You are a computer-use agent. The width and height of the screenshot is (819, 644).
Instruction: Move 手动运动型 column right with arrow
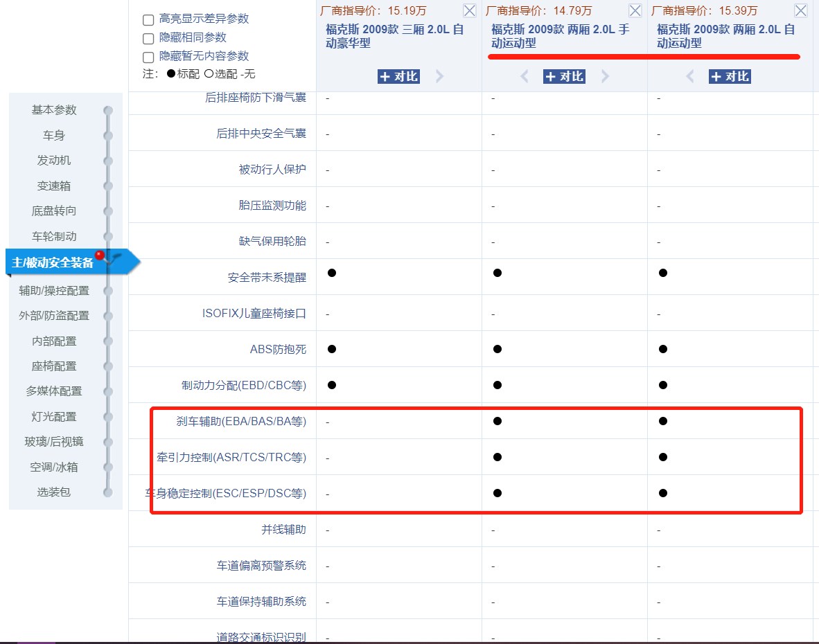tap(605, 77)
